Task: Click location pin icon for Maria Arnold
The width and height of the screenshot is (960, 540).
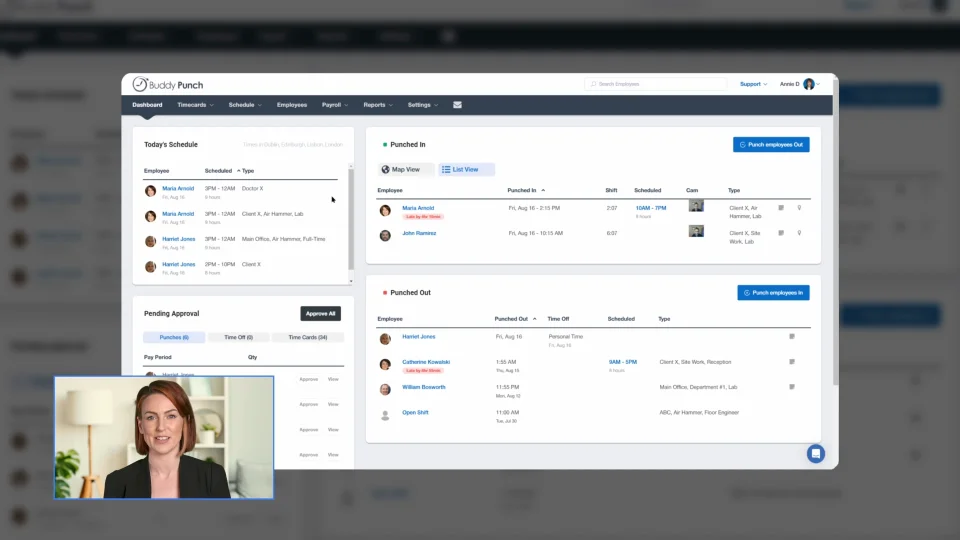Action: pyautogui.click(x=799, y=208)
